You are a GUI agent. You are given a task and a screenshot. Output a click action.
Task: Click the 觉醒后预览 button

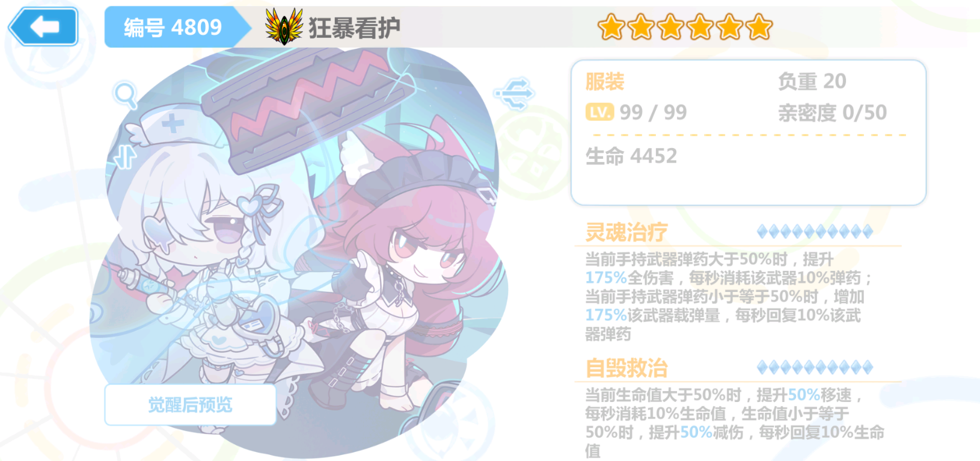pyautogui.click(x=190, y=405)
